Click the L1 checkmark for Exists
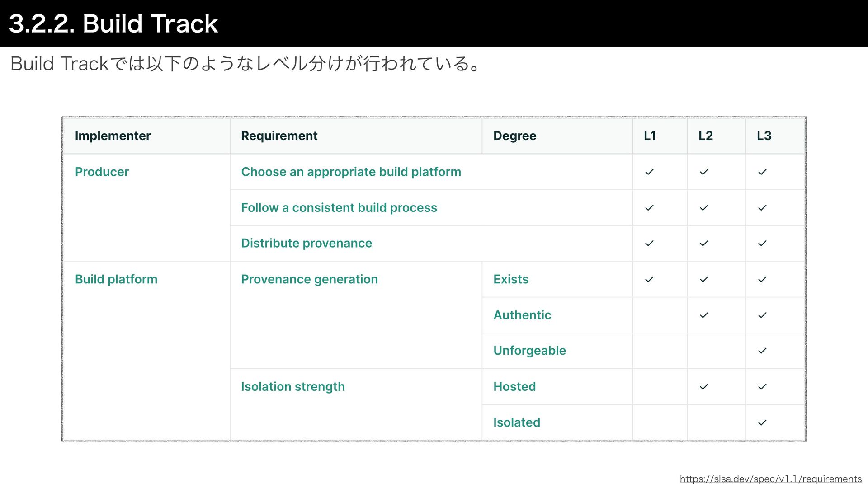Screen dimensions: 868x488 pos(649,279)
